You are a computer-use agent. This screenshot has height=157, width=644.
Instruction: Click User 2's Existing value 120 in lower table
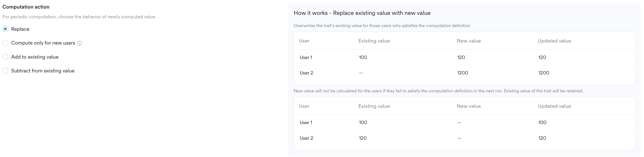[363, 138]
